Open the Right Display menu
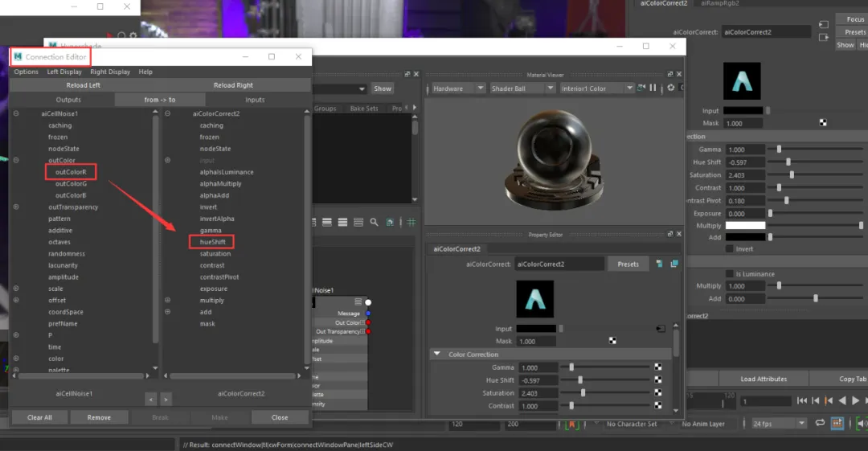This screenshot has height=451, width=868. coord(110,72)
